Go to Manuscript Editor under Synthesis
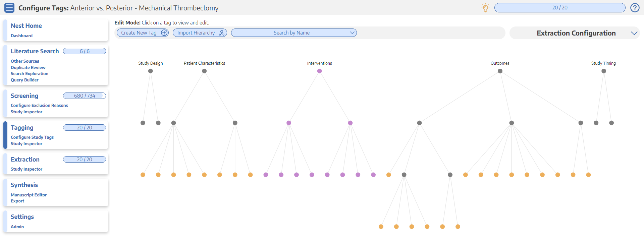The image size is (644, 243). (29, 195)
